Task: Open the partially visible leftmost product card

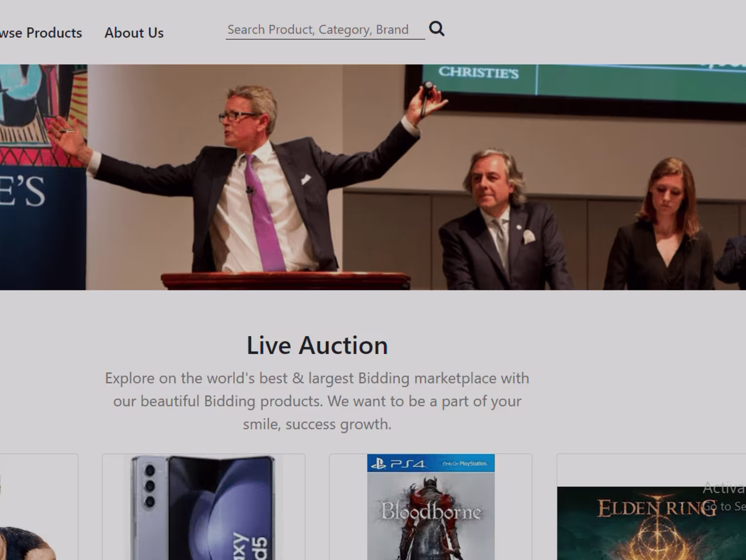Action: click(x=39, y=507)
